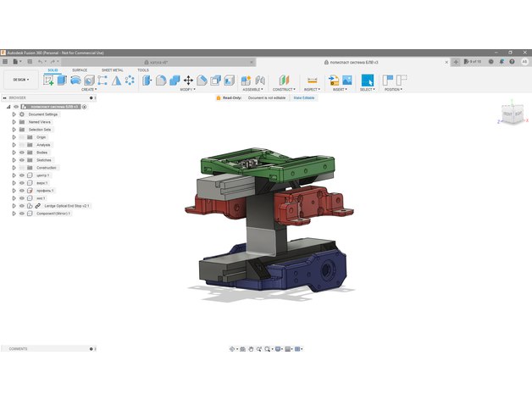The width and height of the screenshot is (532, 400).
Task: Open the CONSTRUCT dropdown menu
Action: (284, 89)
